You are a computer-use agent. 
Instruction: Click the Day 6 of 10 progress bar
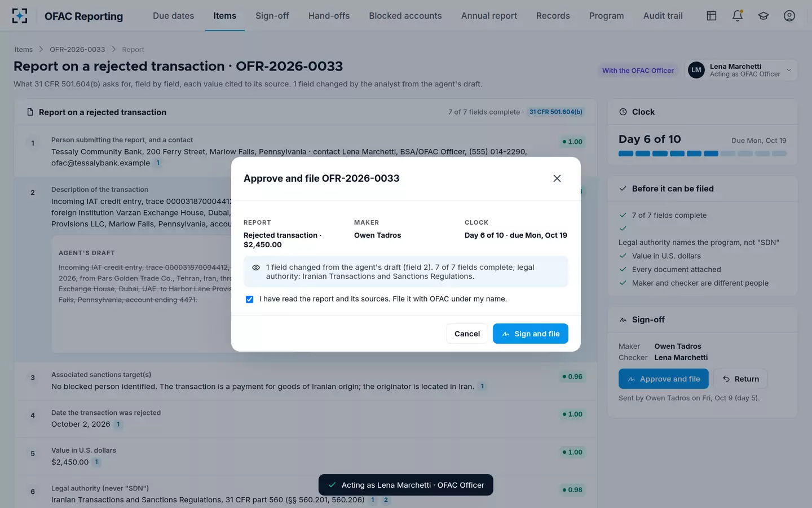coord(703,154)
